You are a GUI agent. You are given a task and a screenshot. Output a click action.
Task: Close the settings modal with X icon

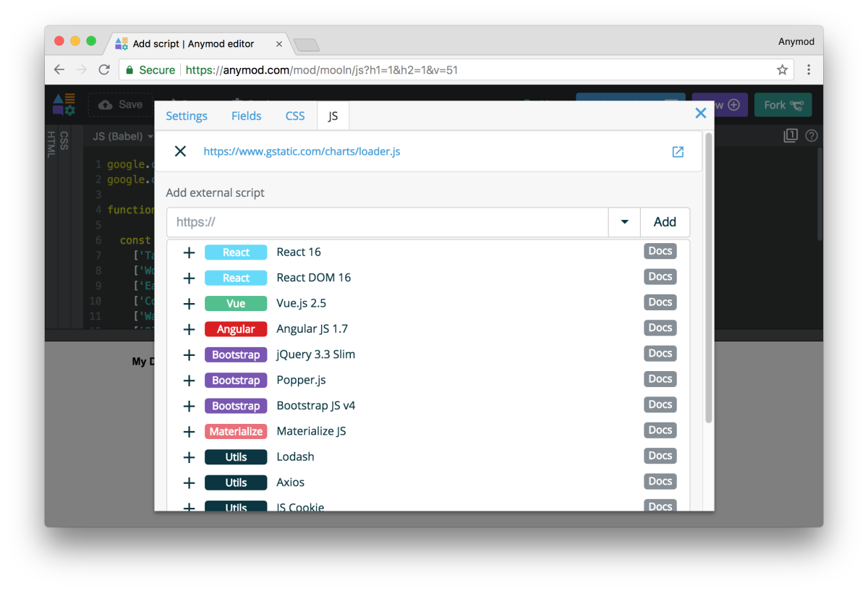tap(700, 114)
